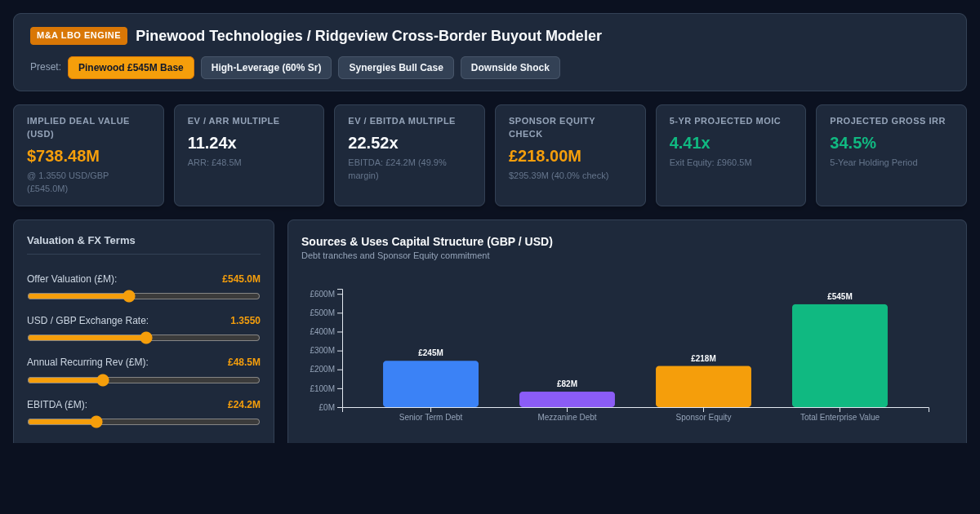Click the Senior Term Debt axis label
This screenshot has height=514, width=980.
click(430, 418)
